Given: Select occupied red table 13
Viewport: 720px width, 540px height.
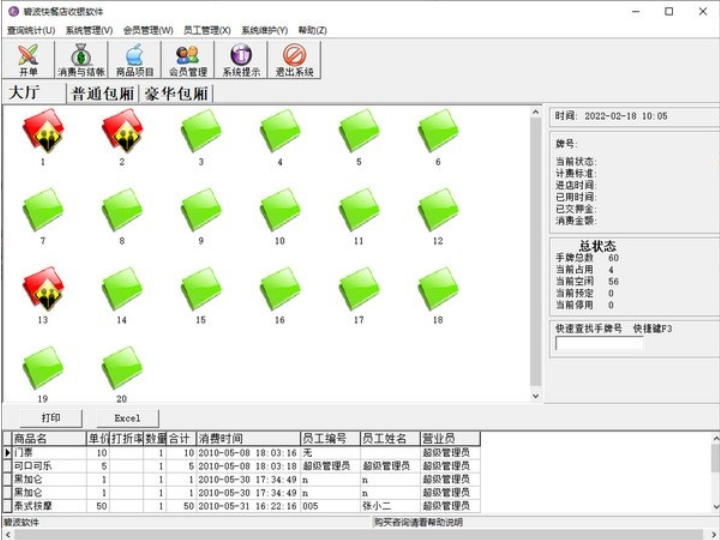Looking at the screenshot, I should (43, 288).
